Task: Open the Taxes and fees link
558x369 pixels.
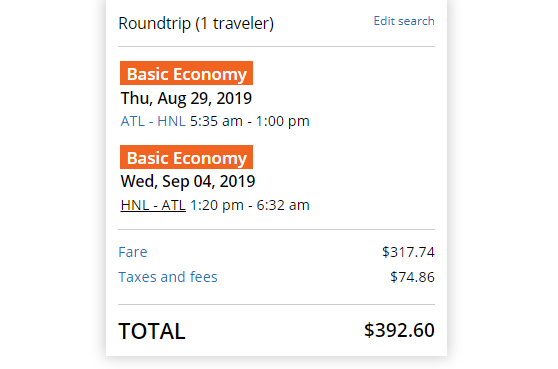Action: pos(168,277)
